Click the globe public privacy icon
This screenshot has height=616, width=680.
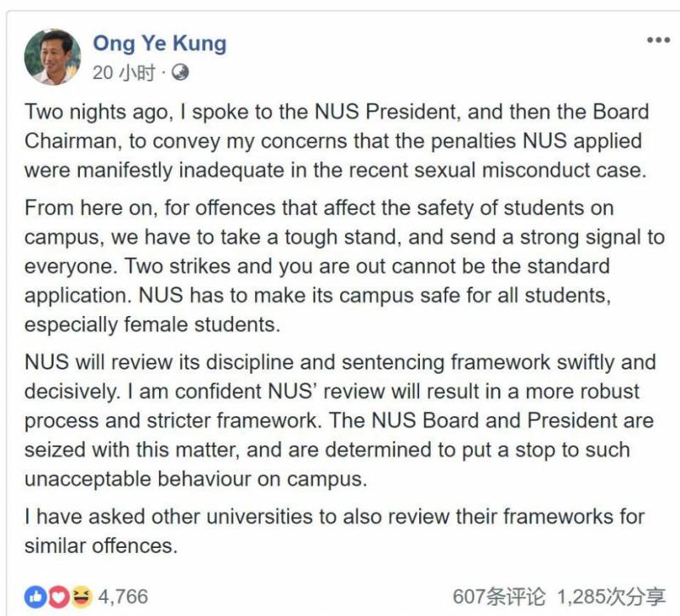[179, 73]
